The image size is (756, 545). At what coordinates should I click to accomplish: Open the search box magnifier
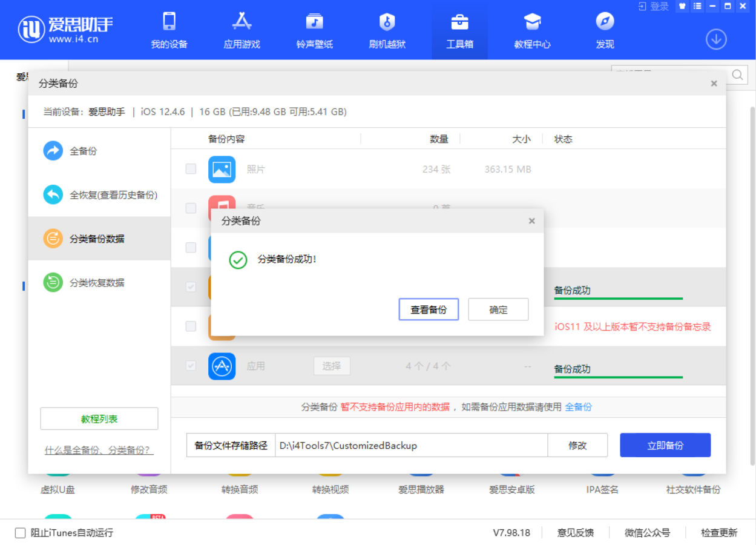[737, 76]
